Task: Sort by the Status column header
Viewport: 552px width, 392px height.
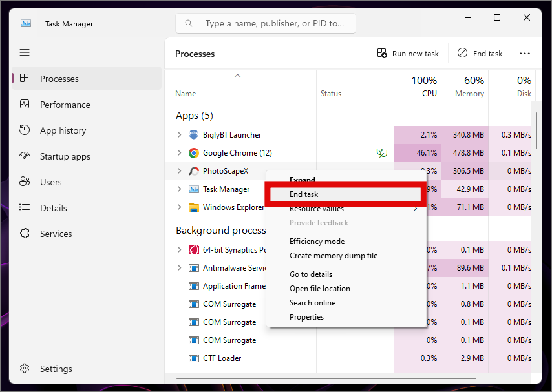Action: coord(355,86)
